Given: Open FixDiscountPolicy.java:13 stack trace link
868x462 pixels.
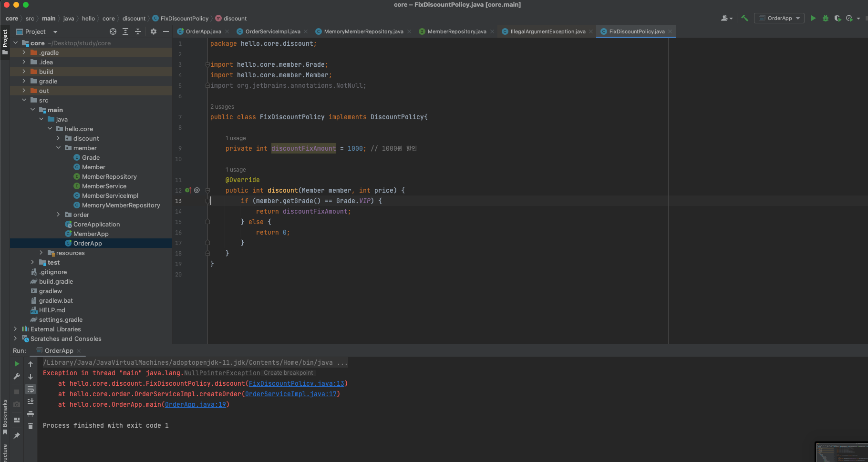Looking at the screenshot, I should [x=297, y=383].
